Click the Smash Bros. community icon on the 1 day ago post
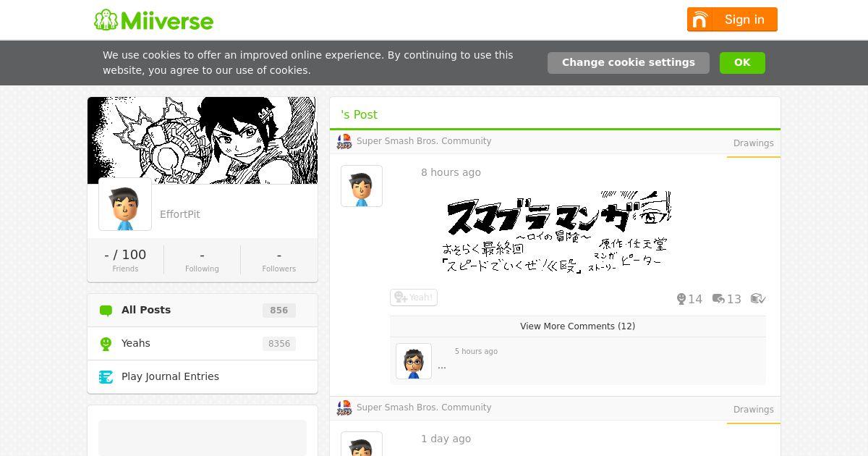The image size is (868, 456). pyautogui.click(x=344, y=408)
